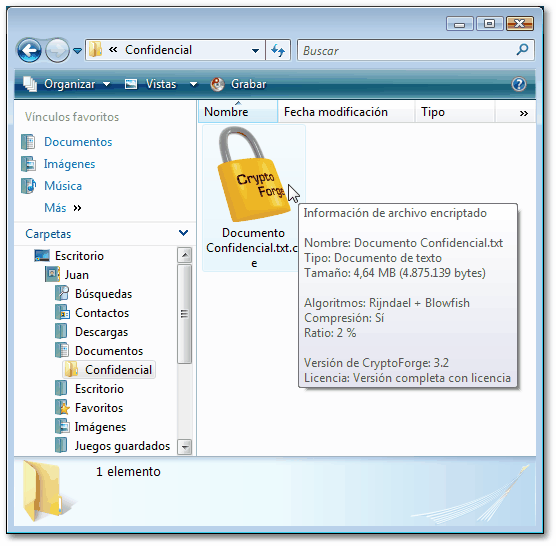Screen dimensions: 556x546
Task: Click the folder tree scrollbar thumb
Action: tap(184, 314)
